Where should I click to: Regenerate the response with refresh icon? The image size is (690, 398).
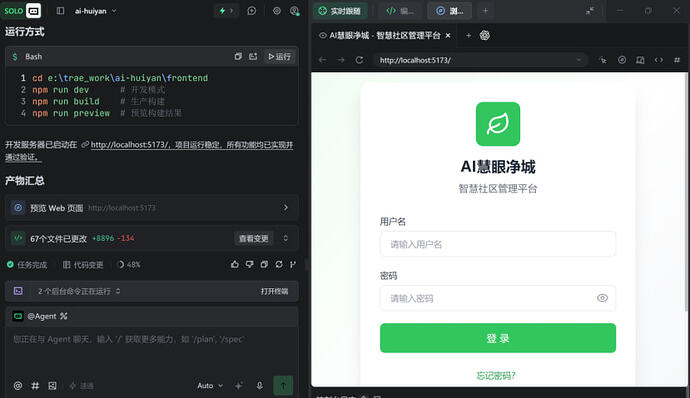point(279,264)
